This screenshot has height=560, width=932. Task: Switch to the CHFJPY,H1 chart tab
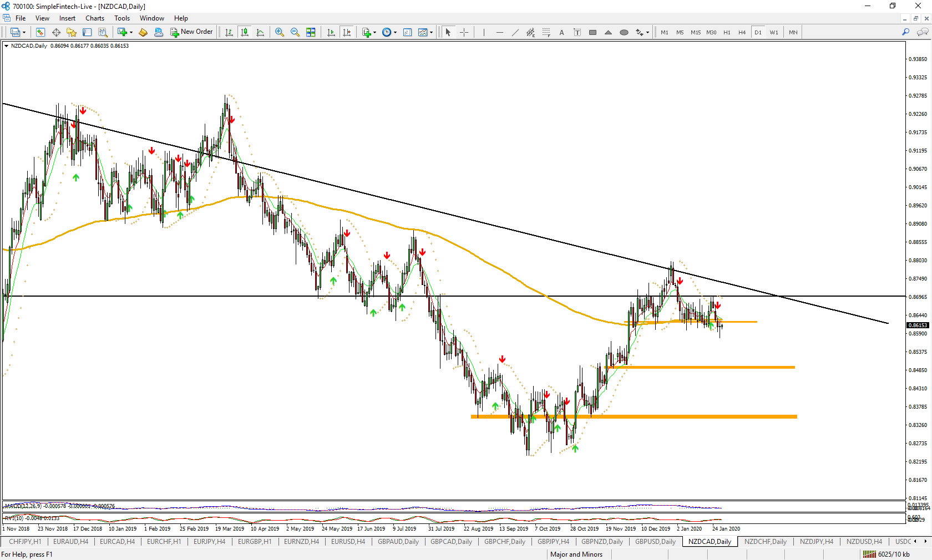[x=25, y=542]
